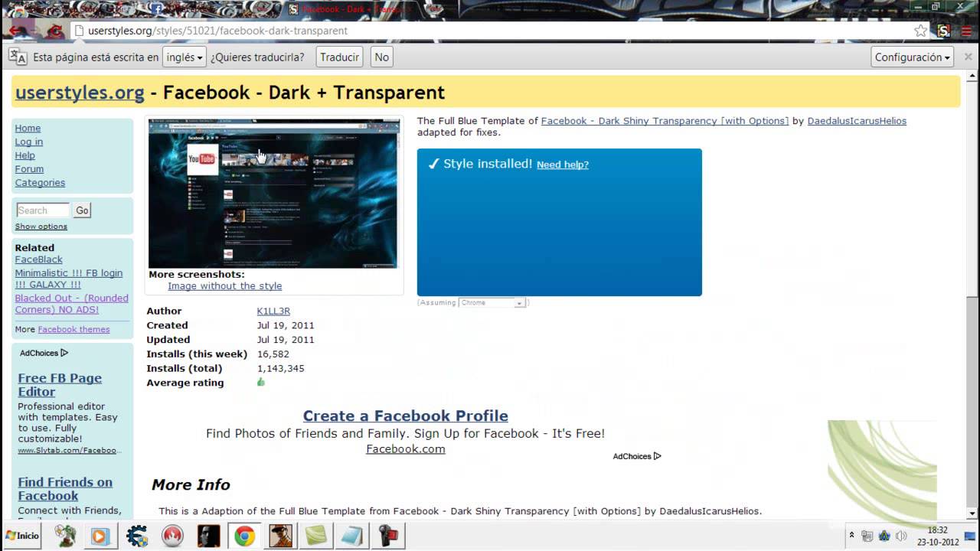
Task: Open the dark face taskbar icon
Action: click(x=208, y=536)
